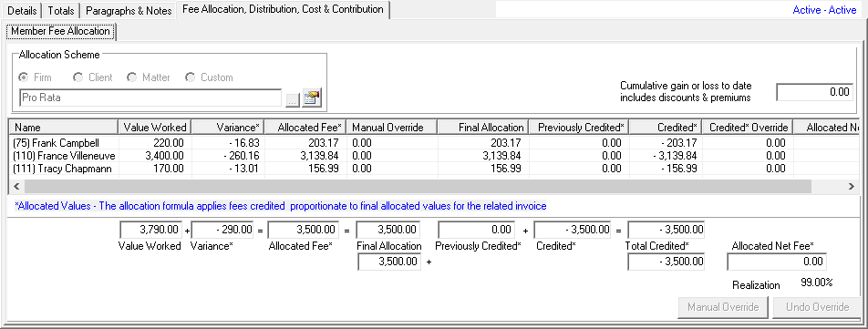The image size is (868, 329).
Task: Click the Undo Override button
Action: click(818, 307)
